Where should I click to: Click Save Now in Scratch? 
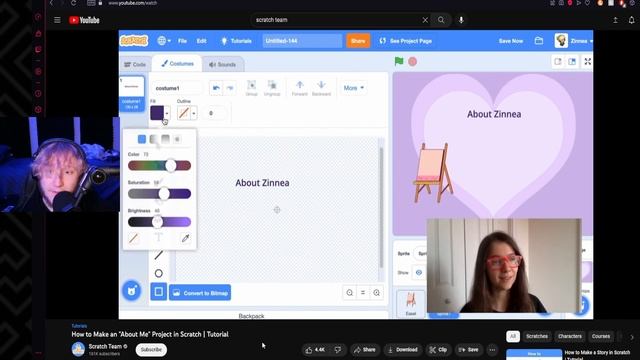511,41
